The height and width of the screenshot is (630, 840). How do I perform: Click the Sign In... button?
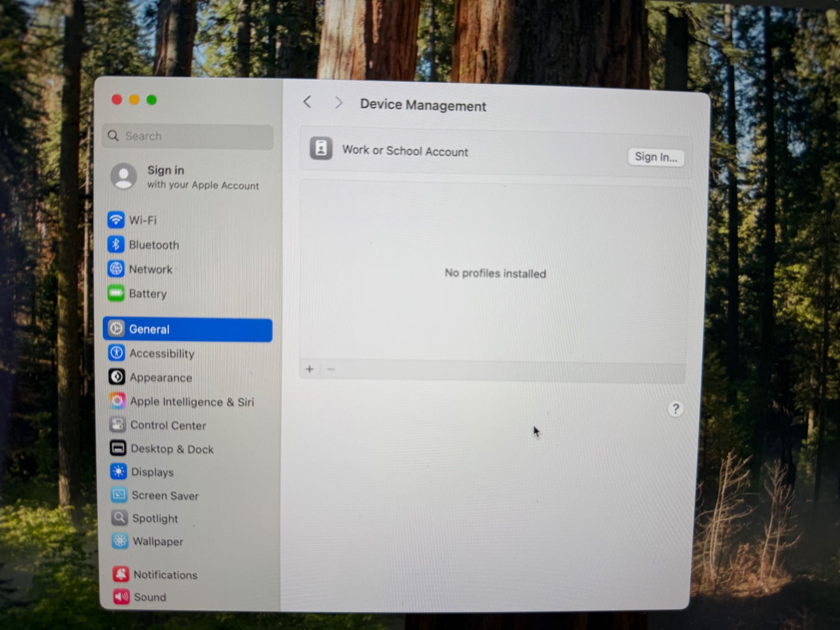(656, 157)
